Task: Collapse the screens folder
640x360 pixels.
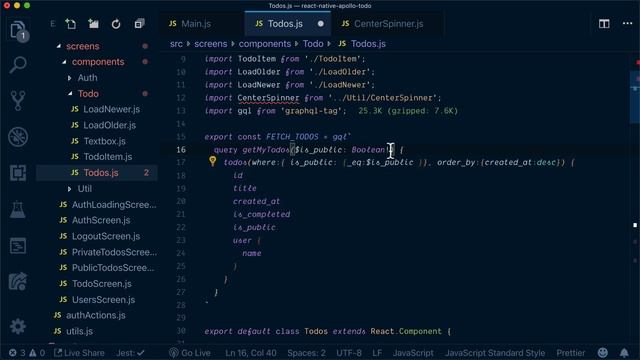Action: coord(83,46)
